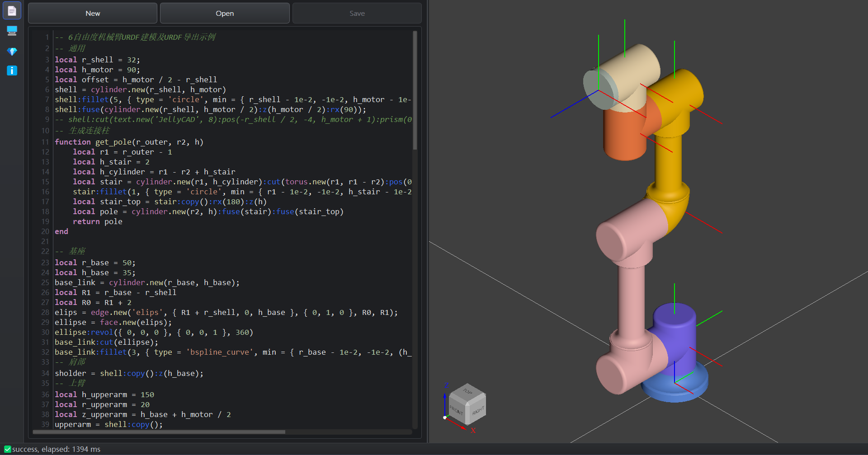Image resolution: width=868 pixels, height=455 pixels.
Task: Click line number 23 in the code editor
Action: (x=45, y=263)
